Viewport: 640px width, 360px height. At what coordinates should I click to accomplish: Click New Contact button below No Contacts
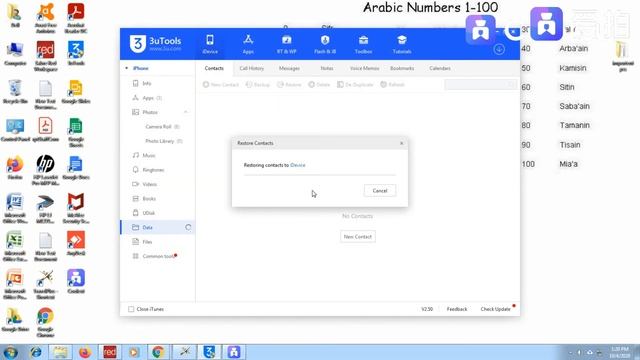pos(358,236)
